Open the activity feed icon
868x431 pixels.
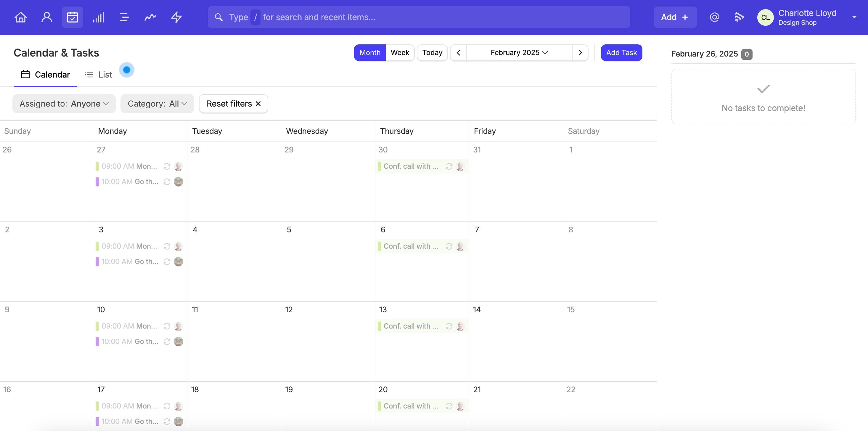coord(739,17)
